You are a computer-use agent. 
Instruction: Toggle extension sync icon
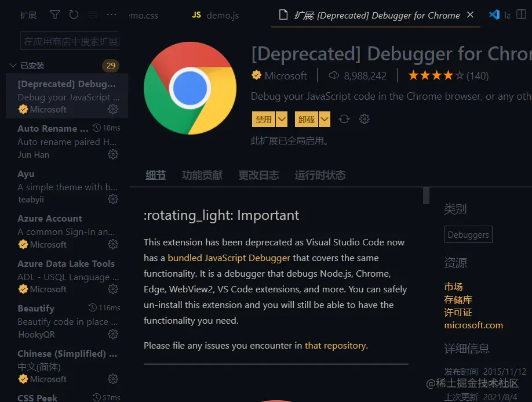(344, 119)
